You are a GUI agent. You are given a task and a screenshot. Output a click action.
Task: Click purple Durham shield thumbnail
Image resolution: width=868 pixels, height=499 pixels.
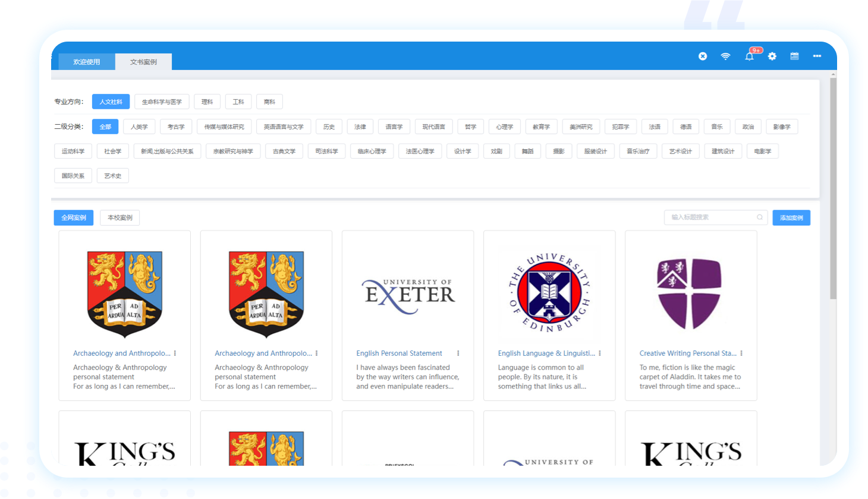[x=689, y=294]
